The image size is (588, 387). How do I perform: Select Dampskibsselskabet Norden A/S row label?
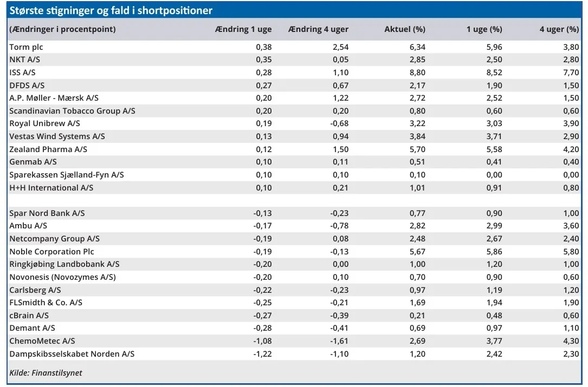[x=72, y=354]
